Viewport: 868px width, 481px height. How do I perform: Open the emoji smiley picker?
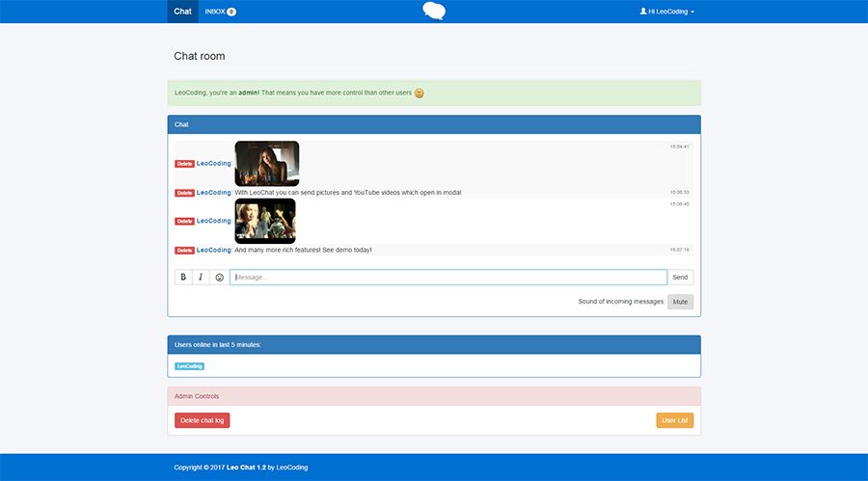(219, 278)
